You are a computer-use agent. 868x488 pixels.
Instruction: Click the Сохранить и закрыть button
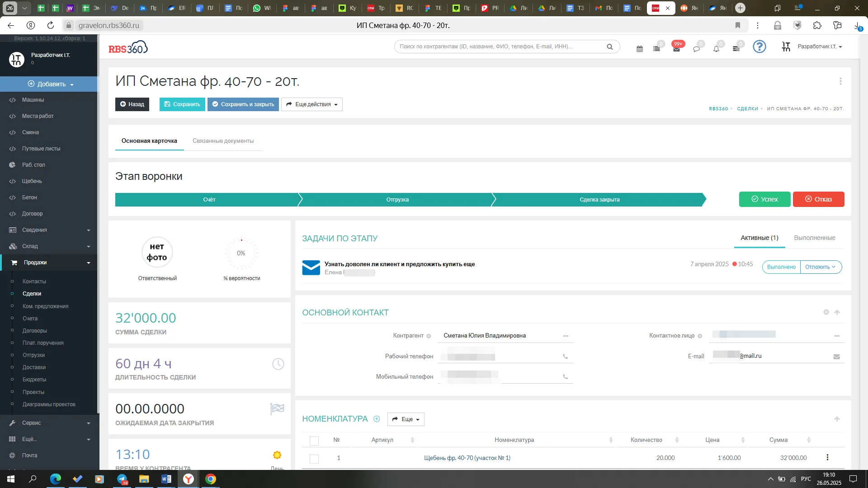pyautogui.click(x=243, y=104)
